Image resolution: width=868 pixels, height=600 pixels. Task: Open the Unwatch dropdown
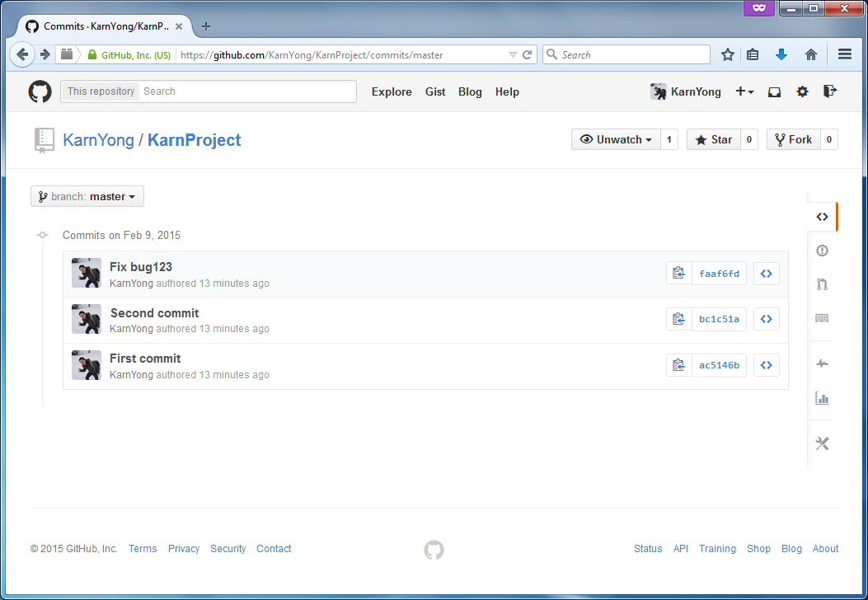pos(617,140)
